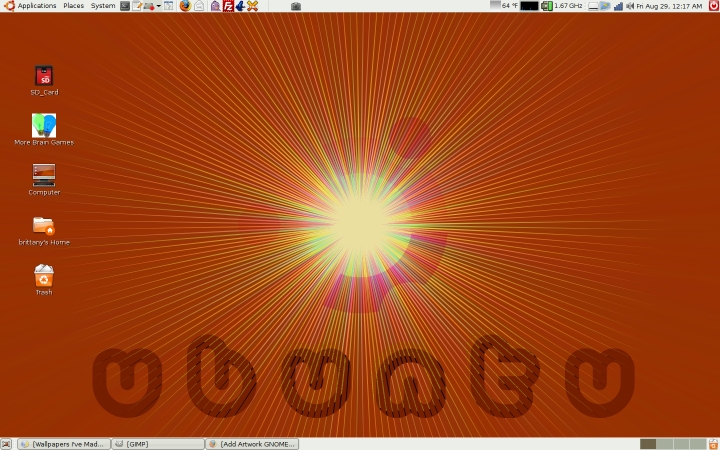
Task: Open the Places menu
Action: (73, 6)
